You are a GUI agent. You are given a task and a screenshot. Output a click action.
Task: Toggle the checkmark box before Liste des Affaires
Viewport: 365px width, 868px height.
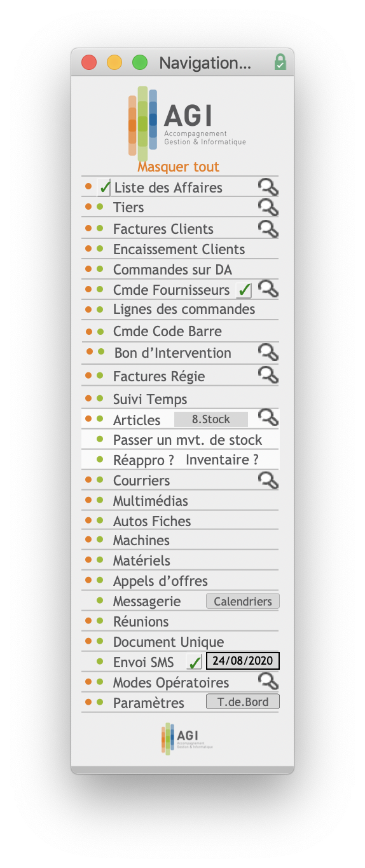[x=104, y=187]
